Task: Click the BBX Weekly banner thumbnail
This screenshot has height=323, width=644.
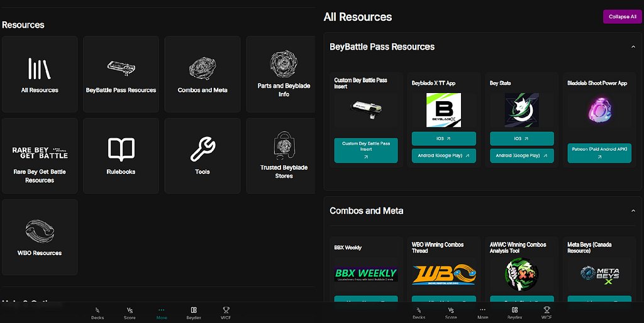Action: [366, 274]
